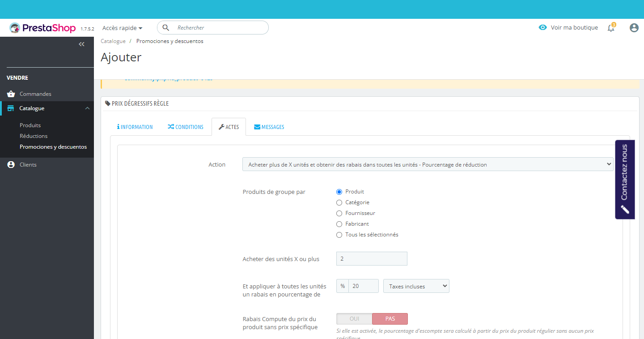
Task: Open notifications bell icon
Action: pos(611,28)
